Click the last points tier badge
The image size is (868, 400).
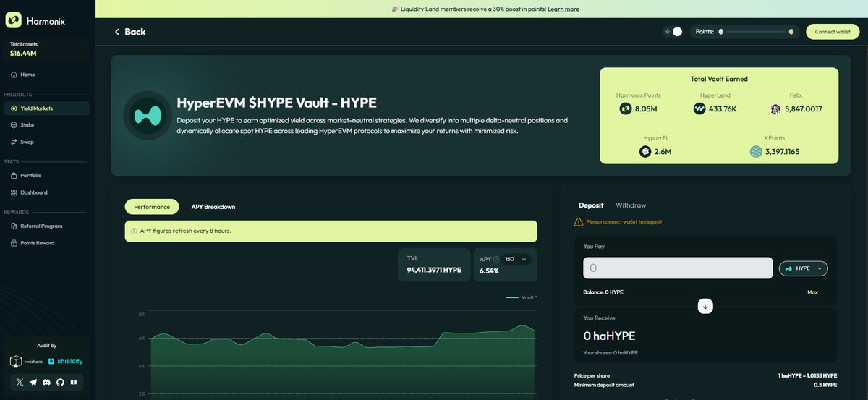pyautogui.click(x=791, y=32)
